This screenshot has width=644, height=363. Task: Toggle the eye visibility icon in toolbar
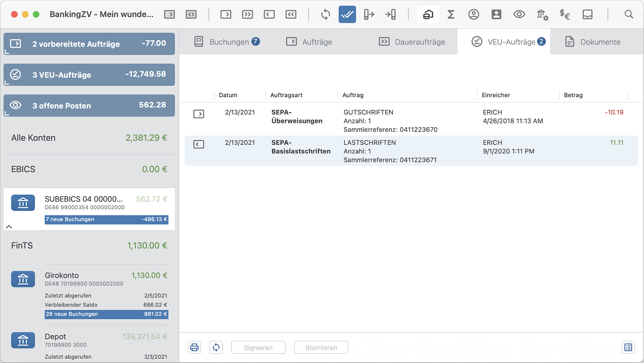519,14
